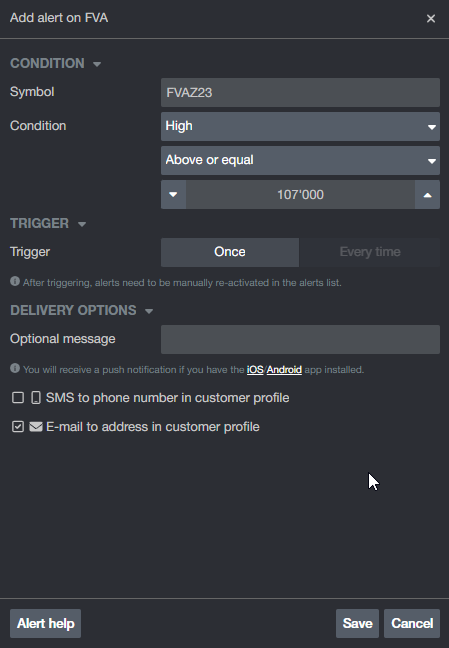Image resolution: width=449 pixels, height=648 pixels.
Task: Decrease the alert price with down arrow
Action: pyautogui.click(x=173, y=195)
